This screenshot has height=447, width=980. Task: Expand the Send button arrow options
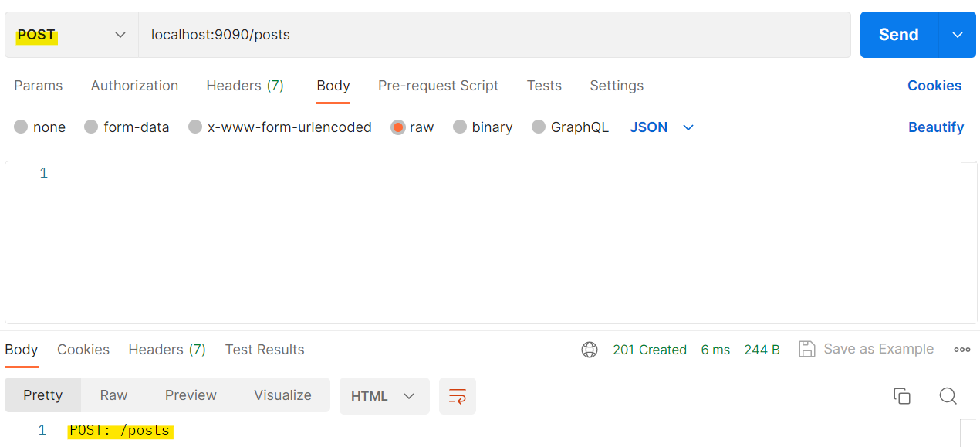pos(958,35)
